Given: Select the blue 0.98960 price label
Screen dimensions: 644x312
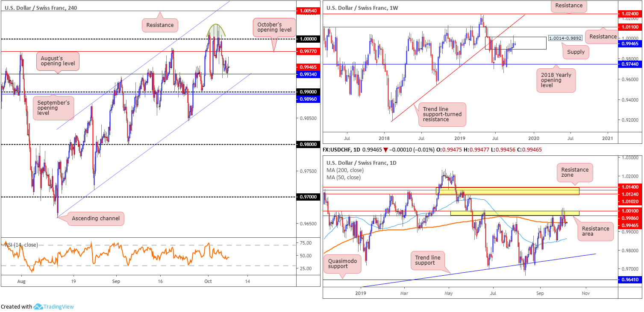Looking at the screenshot, I should point(308,99).
